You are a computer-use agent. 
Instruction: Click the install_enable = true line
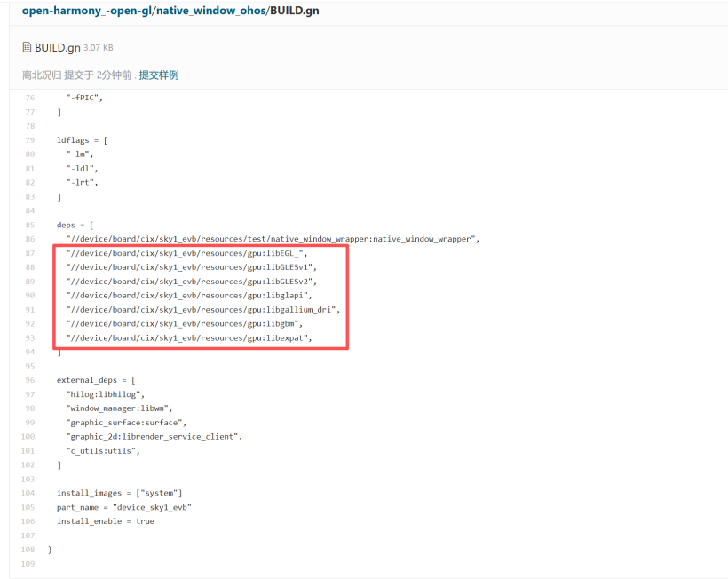click(x=105, y=521)
